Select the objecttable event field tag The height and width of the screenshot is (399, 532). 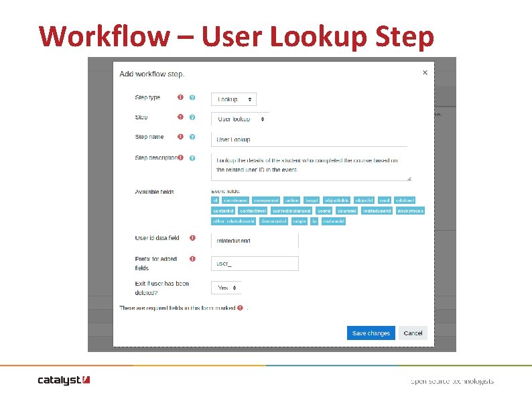pos(336,201)
